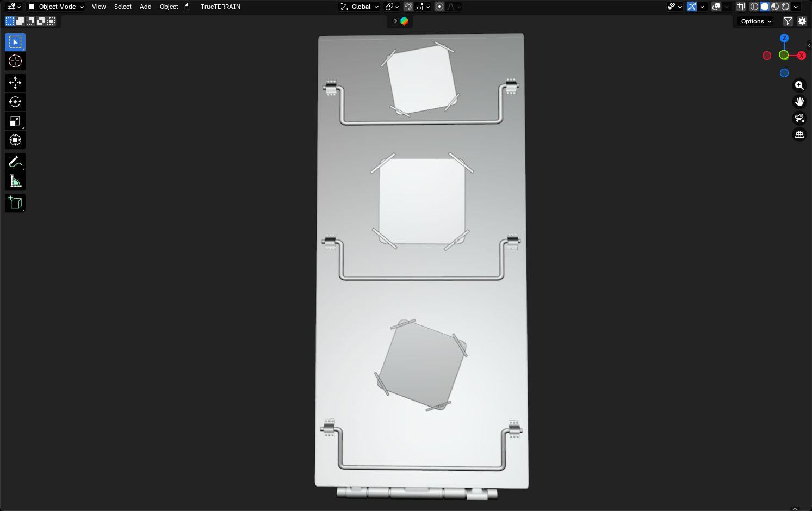Open the settings gear popover
The height and width of the screenshot is (511, 812).
802,21
